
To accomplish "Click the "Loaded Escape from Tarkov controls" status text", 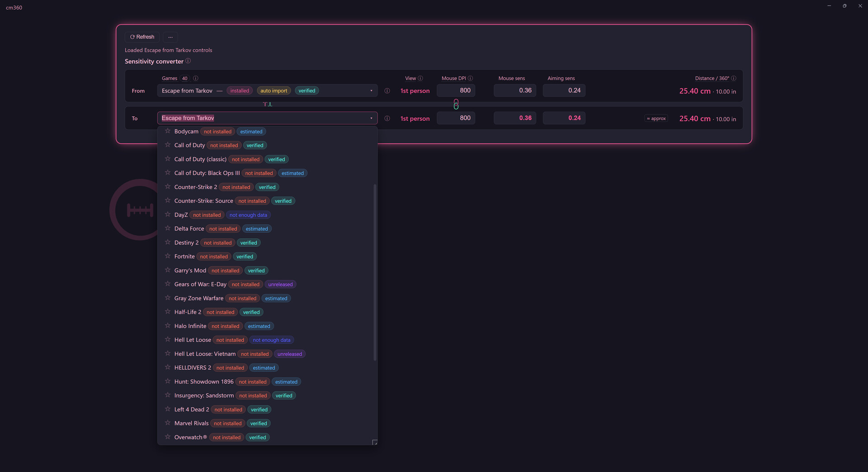I will pos(168,50).
